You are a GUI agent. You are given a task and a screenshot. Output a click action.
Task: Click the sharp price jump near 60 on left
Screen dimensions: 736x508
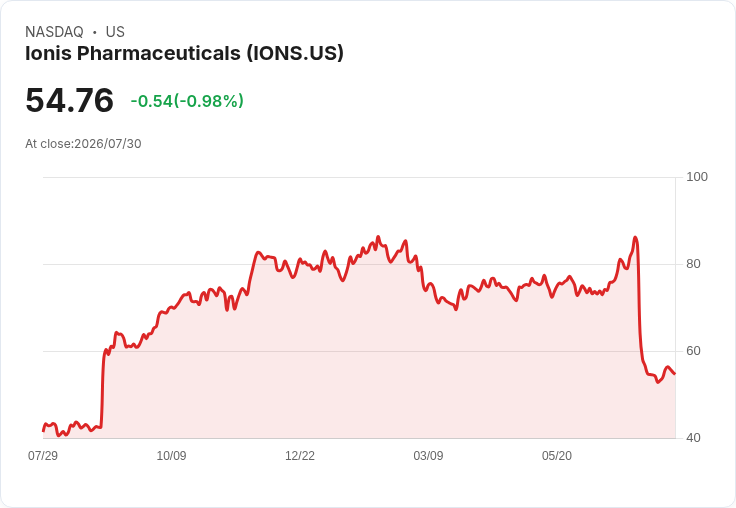[x=103, y=385]
